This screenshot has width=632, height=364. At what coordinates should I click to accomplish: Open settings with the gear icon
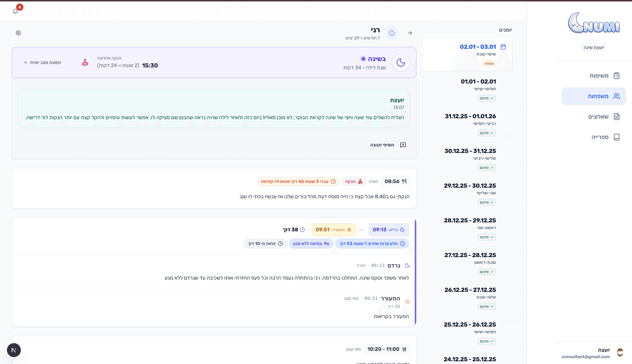pyautogui.click(x=18, y=33)
